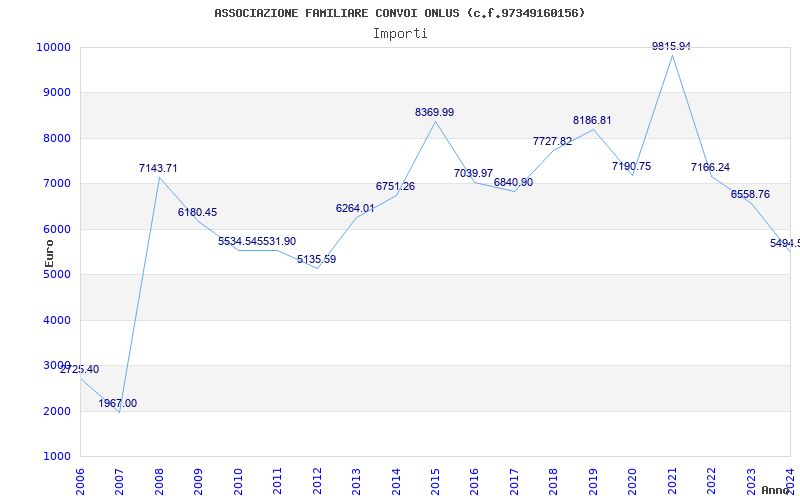Viewport: 800px width, 500px height.
Task: Click the 2010 x-axis year label
Action: click(x=238, y=481)
